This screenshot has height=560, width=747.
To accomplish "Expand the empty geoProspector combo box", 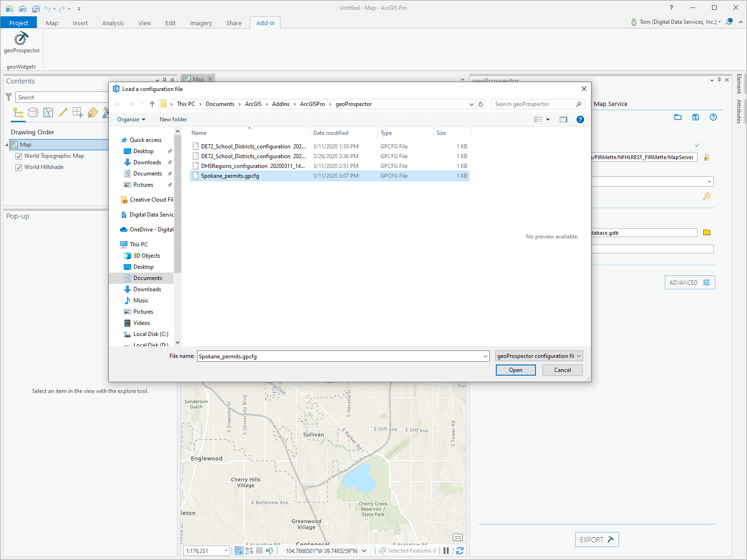I will 710,182.
